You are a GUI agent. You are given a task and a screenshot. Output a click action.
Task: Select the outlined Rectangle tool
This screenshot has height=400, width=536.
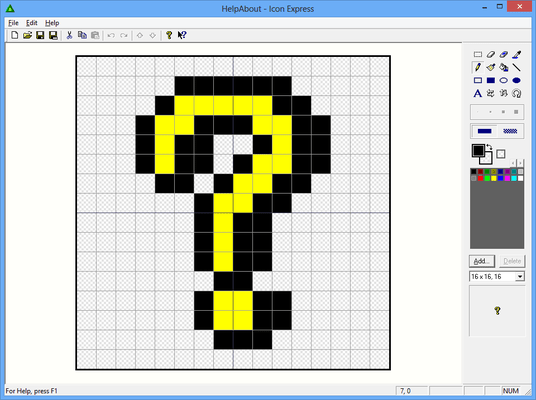[478, 80]
